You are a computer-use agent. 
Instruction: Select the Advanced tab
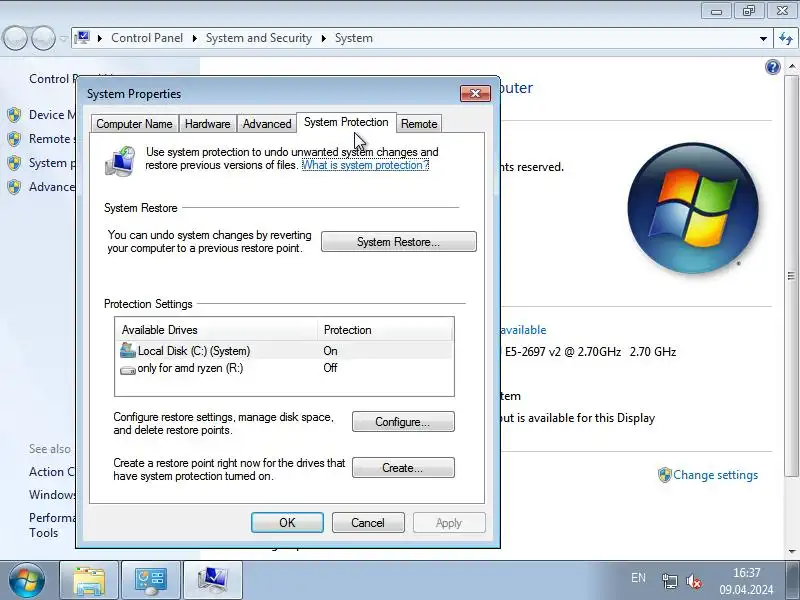(x=267, y=124)
